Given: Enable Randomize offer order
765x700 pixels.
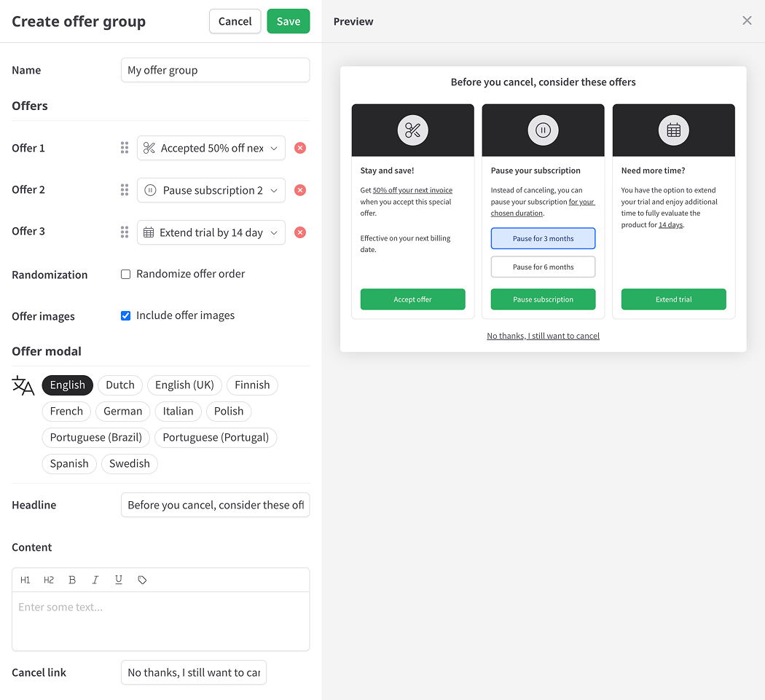Looking at the screenshot, I should pyautogui.click(x=125, y=274).
